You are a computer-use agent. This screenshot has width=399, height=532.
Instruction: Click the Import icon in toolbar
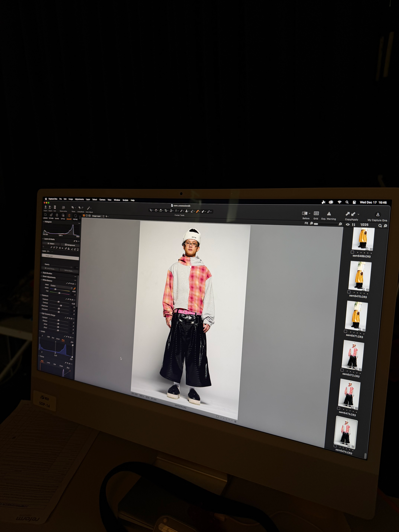[46, 207]
